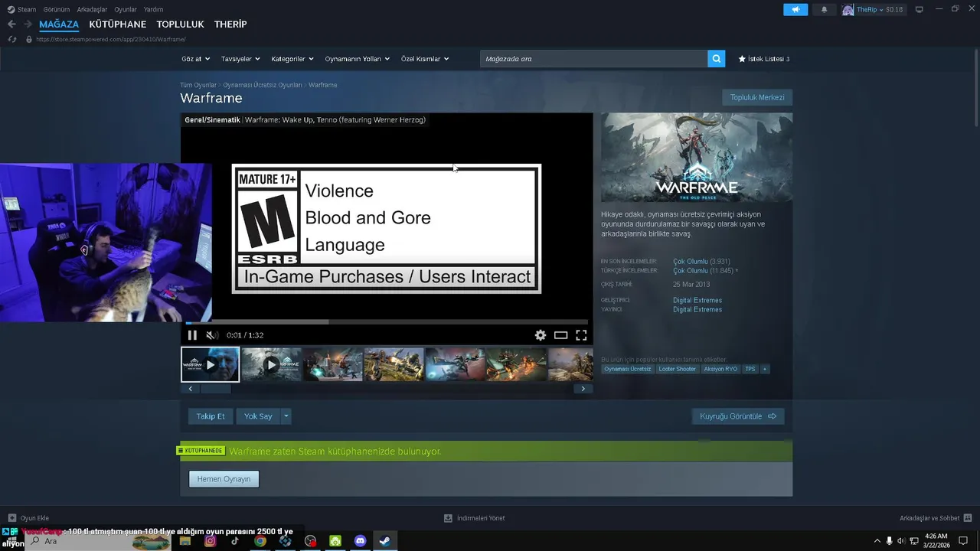Image resolution: width=980 pixels, height=551 pixels.
Task: Click the magnifier search button in store
Action: pos(717,58)
